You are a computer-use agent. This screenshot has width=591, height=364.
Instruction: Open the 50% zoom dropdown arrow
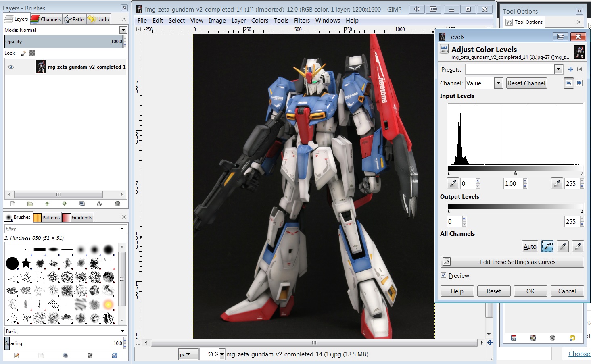click(222, 354)
